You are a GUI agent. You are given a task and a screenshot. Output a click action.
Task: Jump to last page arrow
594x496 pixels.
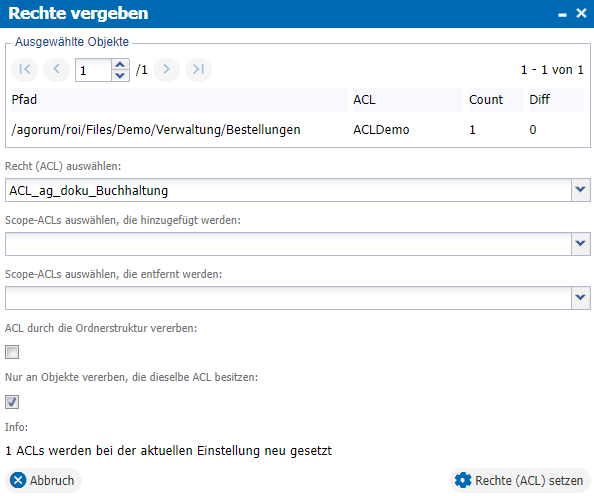[198, 70]
